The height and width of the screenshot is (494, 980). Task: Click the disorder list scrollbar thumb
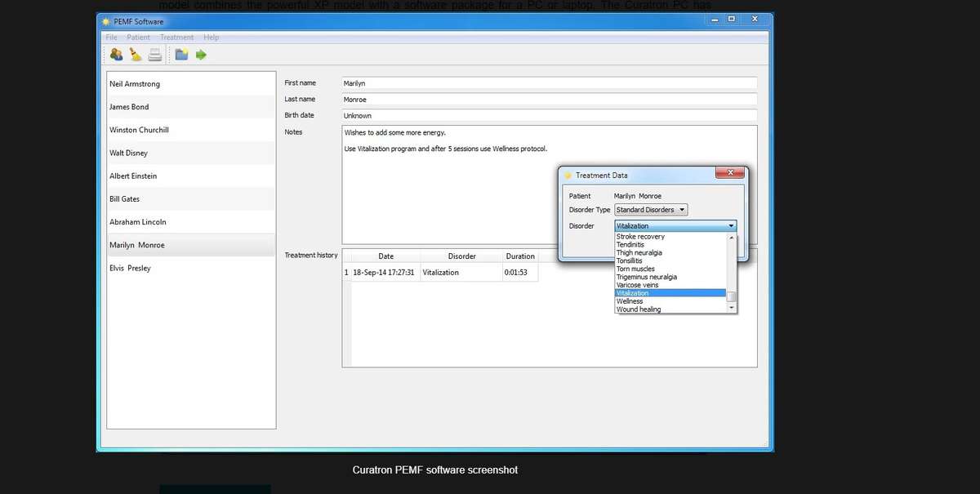[x=732, y=297]
